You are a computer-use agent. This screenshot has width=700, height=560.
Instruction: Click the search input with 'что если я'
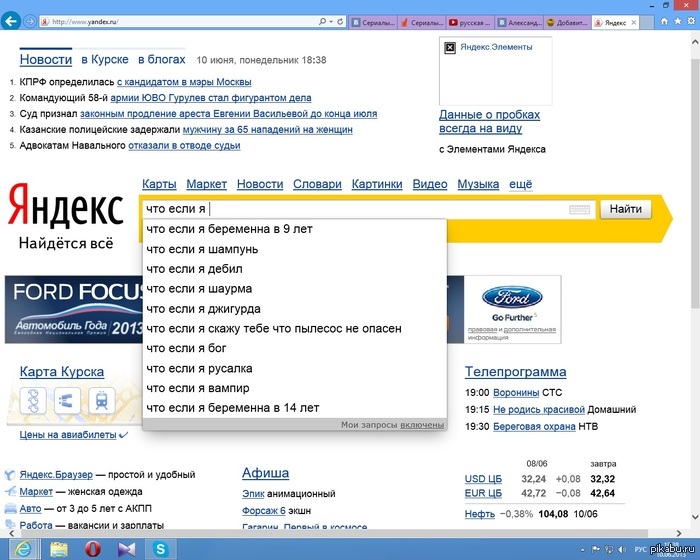pos(369,209)
